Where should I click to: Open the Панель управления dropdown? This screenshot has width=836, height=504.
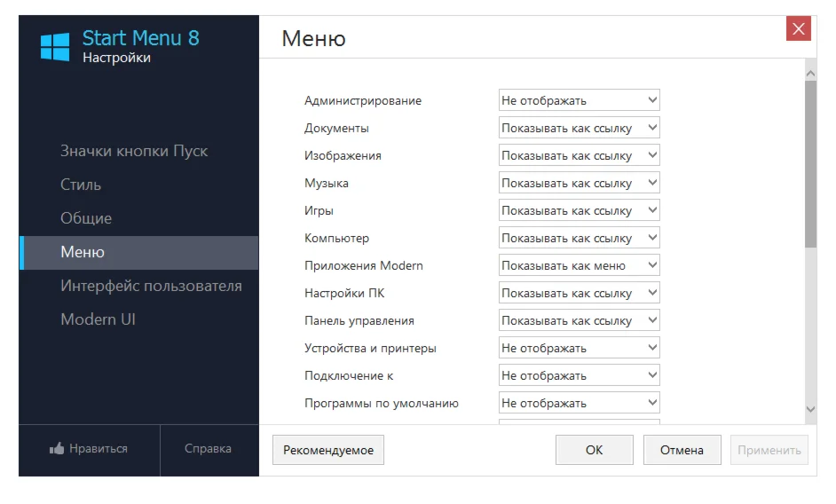pyautogui.click(x=579, y=321)
